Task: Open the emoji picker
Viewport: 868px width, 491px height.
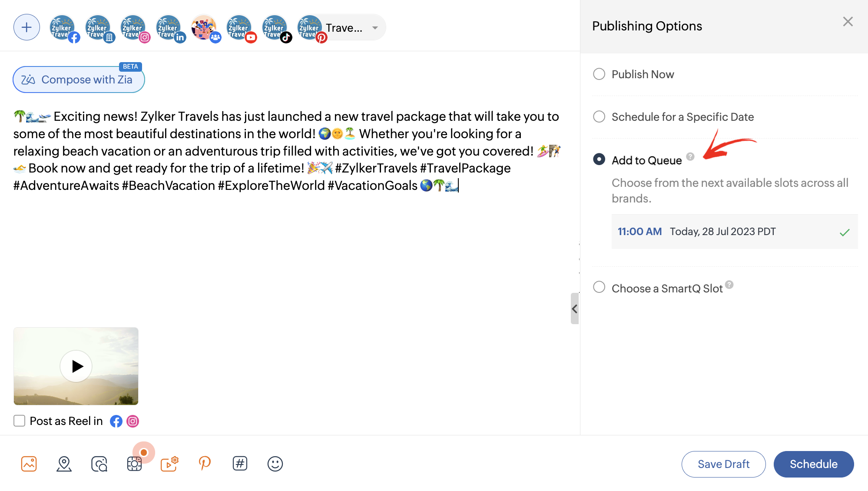Action: pos(275,464)
